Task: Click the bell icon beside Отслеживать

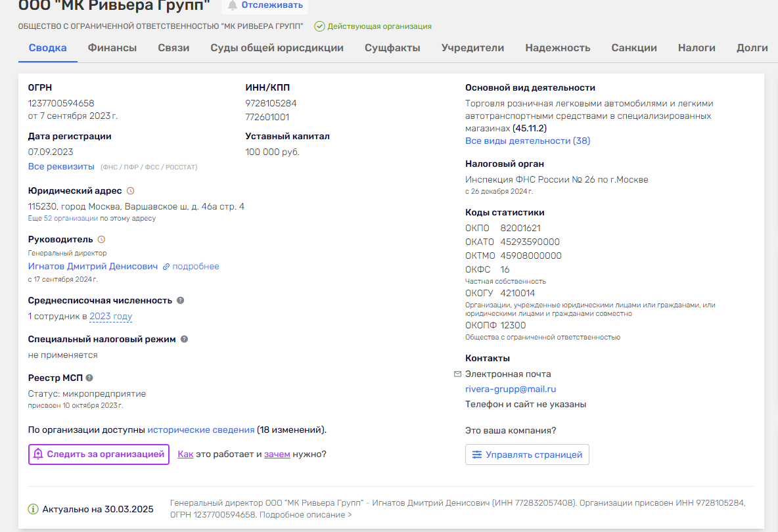Action: point(232,5)
